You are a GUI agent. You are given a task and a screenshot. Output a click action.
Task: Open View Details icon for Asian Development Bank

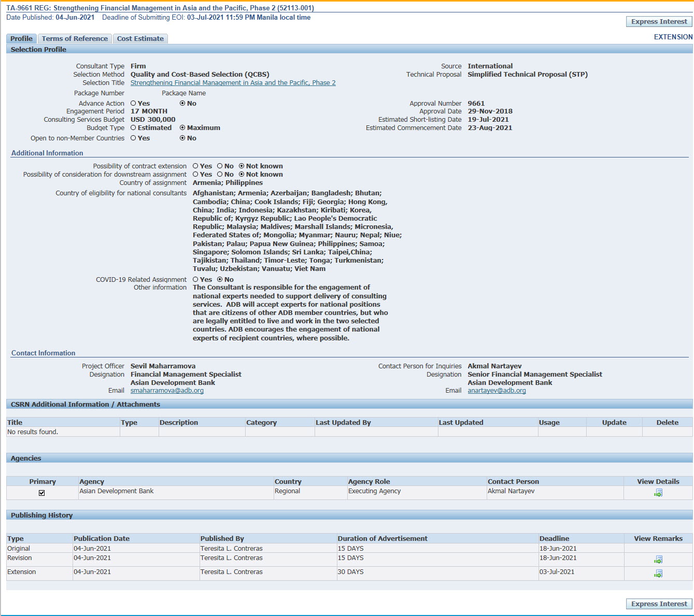coord(658,493)
